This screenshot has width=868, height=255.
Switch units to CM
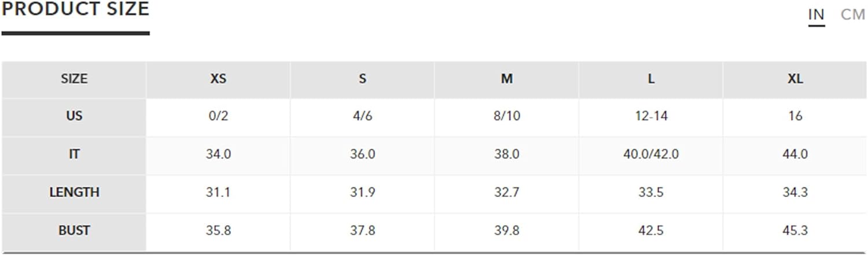[x=852, y=14]
